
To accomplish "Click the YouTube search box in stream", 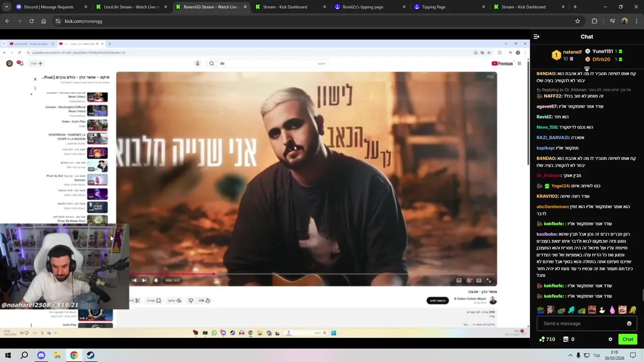I will point(274,63).
